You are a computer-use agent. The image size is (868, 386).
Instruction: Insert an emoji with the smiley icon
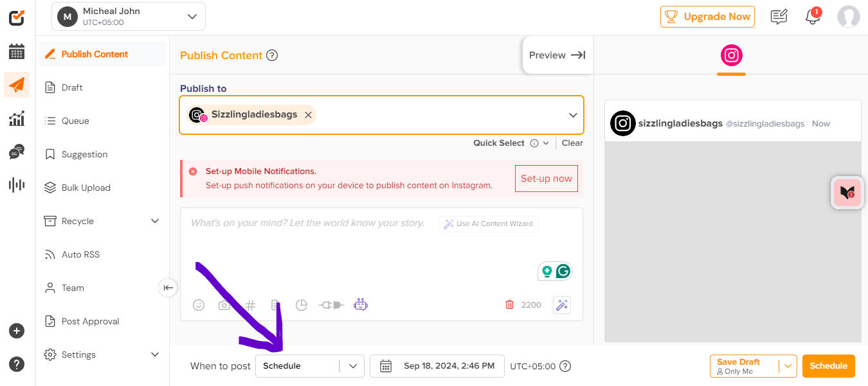tap(199, 305)
